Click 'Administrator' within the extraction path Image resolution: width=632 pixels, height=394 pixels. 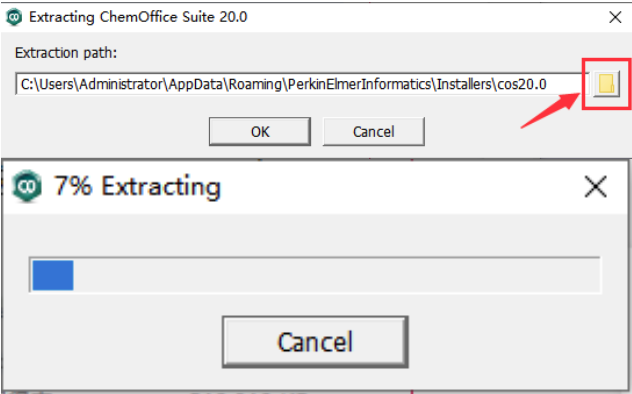pyautogui.click(x=121, y=84)
